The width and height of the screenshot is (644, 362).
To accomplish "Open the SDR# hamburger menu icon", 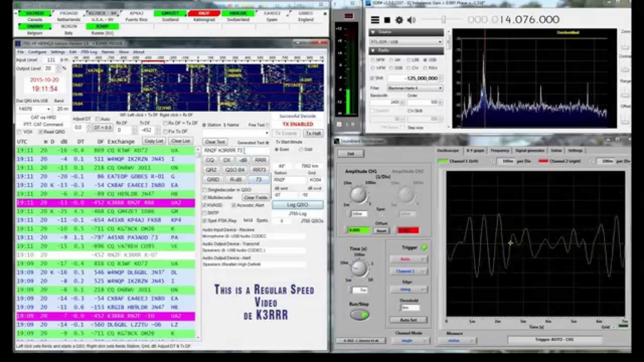I will click(x=375, y=20).
